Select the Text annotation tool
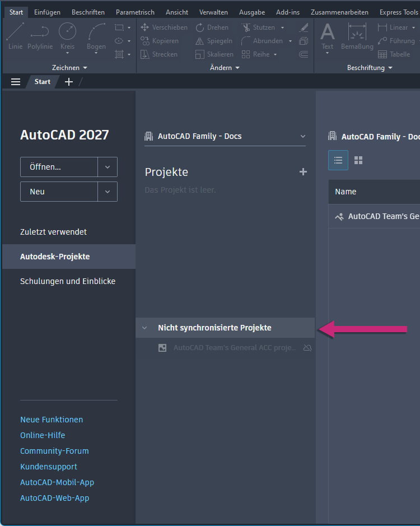Viewport: 420px width, 526px height. 328,36
